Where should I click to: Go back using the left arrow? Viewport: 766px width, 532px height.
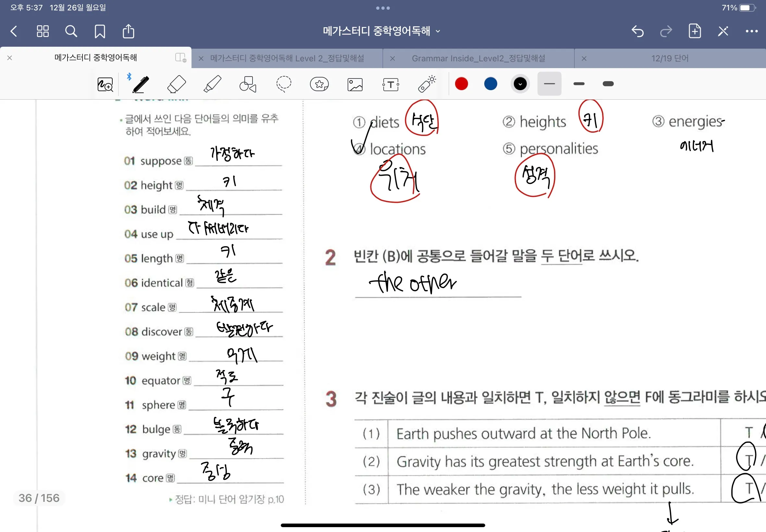[x=14, y=31]
